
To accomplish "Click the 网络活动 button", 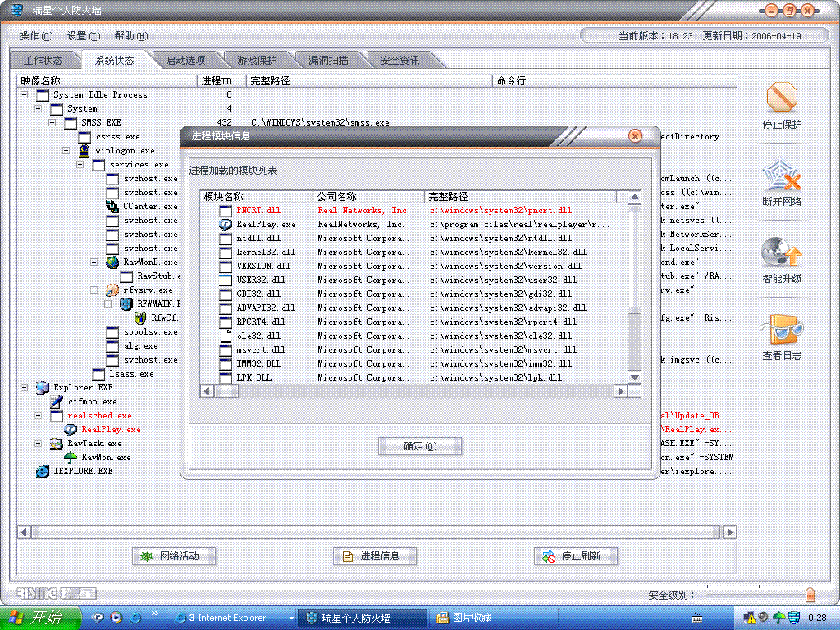I will [174, 556].
